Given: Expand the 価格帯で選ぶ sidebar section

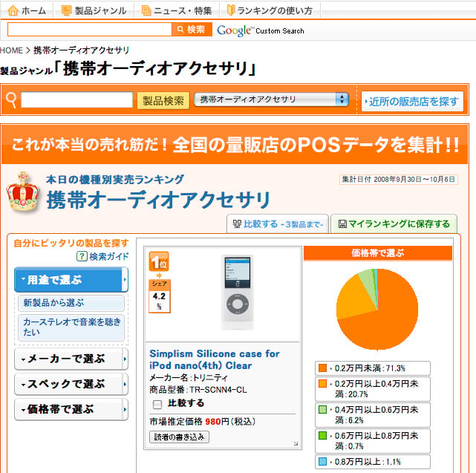Looking at the screenshot, I should pos(71,409).
